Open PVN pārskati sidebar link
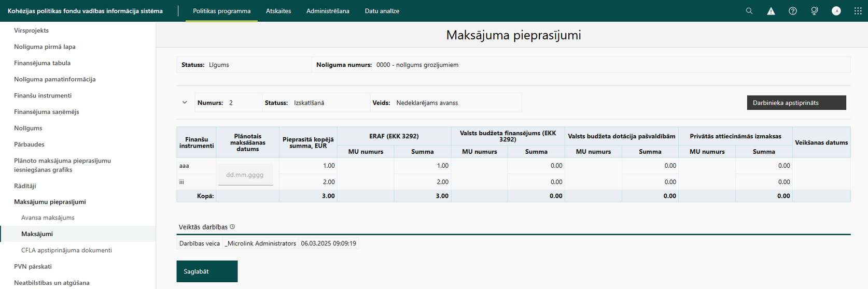Screen dimensions: 868x289 click(x=33, y=267)
